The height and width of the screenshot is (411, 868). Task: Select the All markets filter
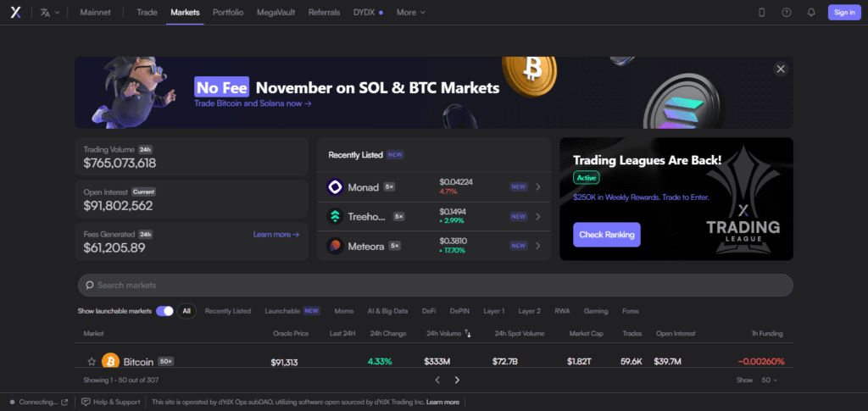tap(186, 311)
